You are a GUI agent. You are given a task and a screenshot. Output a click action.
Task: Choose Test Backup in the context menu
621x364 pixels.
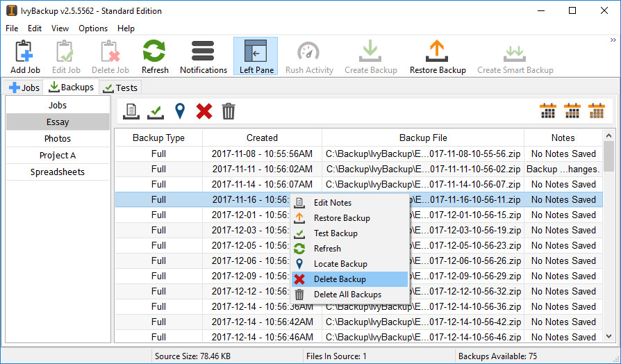tap(349, 233)
